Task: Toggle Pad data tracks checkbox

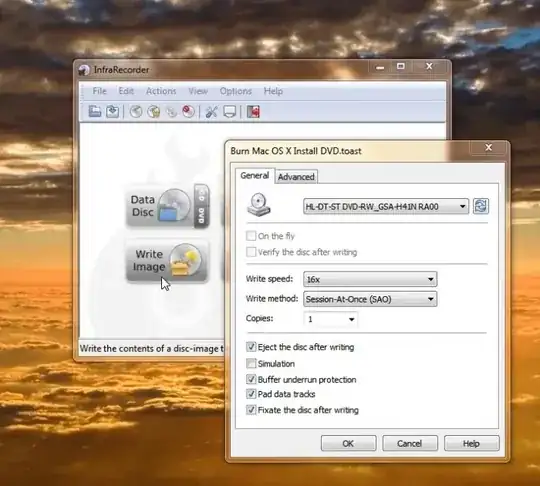Action: pos(251,394)
